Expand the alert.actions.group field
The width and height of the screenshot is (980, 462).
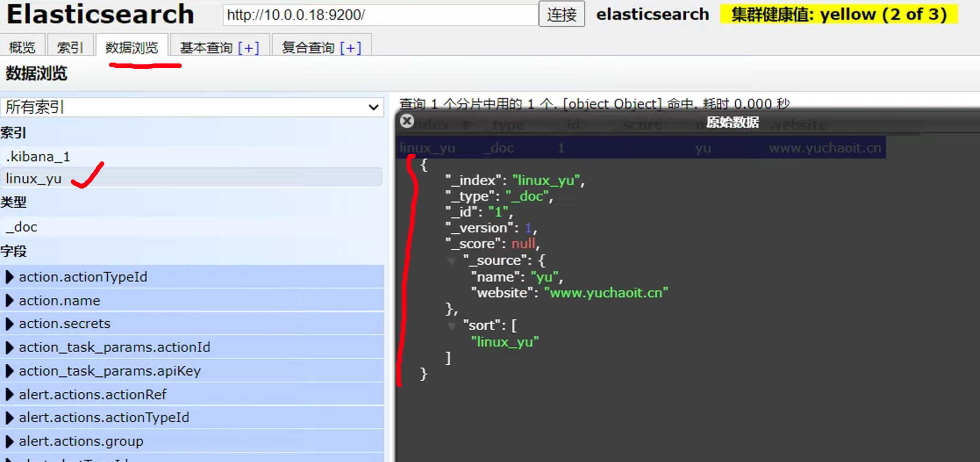9,441
